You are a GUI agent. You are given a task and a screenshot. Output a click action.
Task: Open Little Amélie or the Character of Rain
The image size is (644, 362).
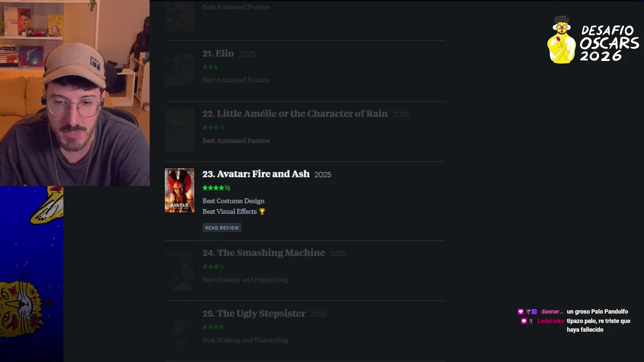tap(295, 114)
